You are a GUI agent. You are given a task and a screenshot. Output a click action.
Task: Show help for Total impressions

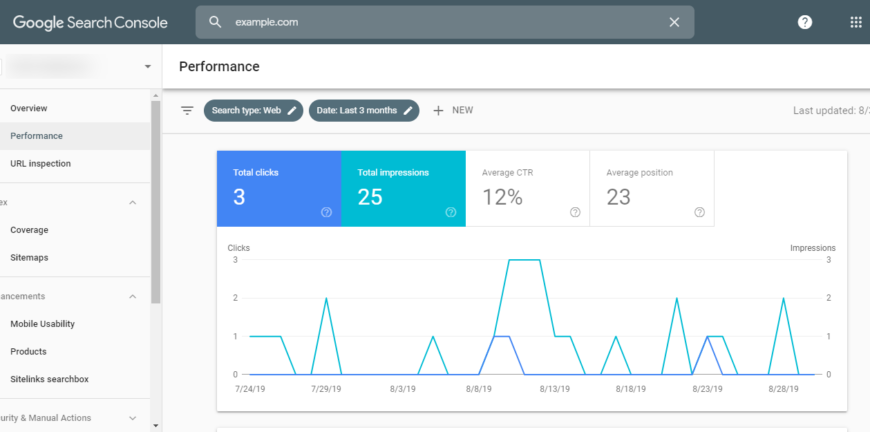coord(451,212)
